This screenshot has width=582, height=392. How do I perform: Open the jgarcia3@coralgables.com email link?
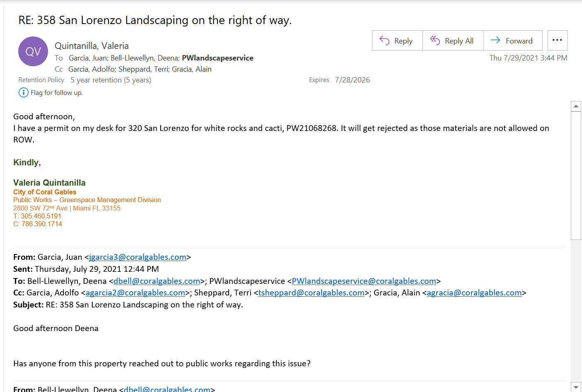click(138, 257)
